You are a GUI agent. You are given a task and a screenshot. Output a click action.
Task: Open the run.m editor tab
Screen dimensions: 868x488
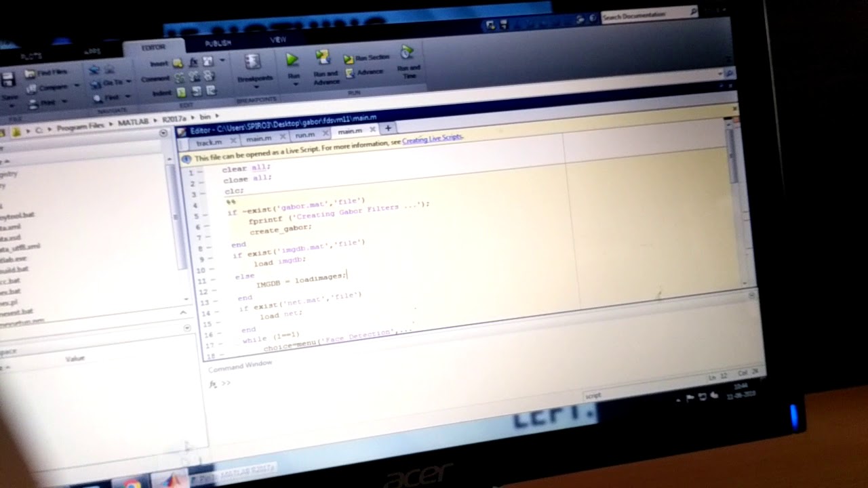coord(305,135)
